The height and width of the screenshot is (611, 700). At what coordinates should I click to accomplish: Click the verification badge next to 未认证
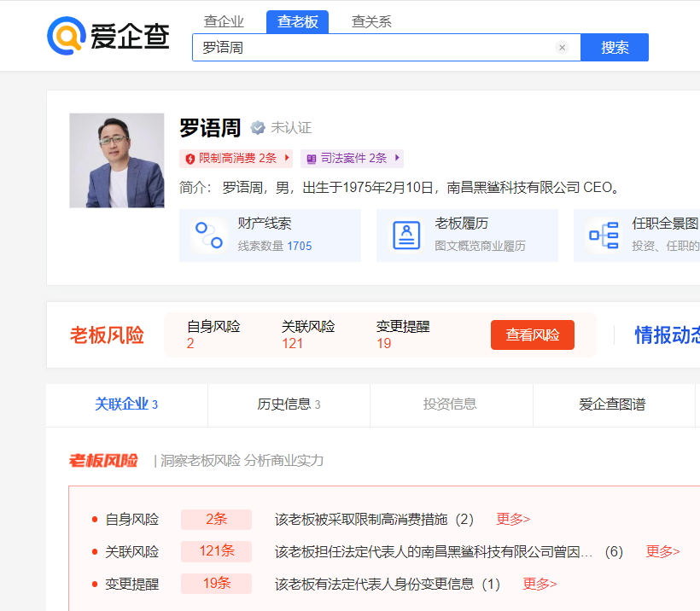(258, 128)
